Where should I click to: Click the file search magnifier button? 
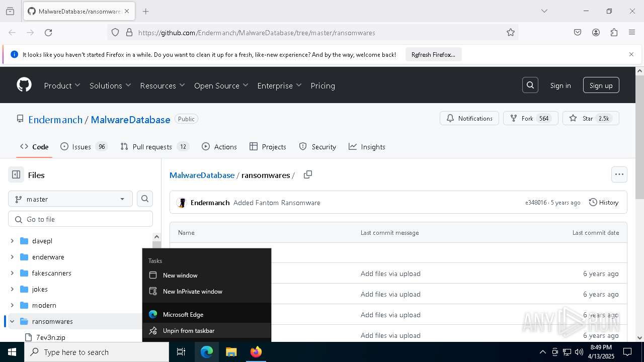point(145,199)
